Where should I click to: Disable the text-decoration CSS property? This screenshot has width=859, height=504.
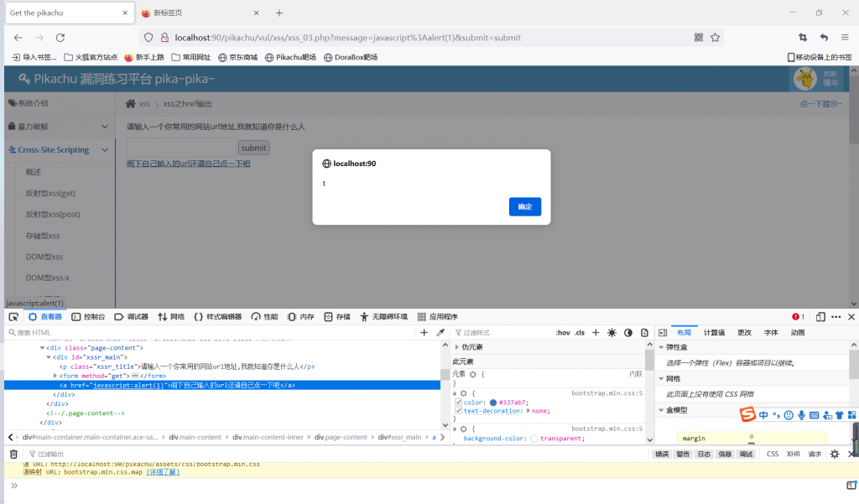coord(458,411)
